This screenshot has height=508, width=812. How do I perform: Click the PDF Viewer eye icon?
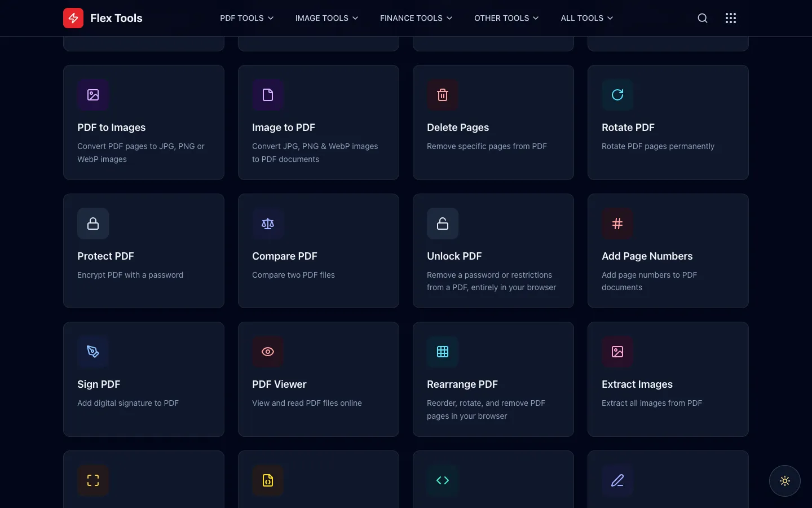point(268,352)
